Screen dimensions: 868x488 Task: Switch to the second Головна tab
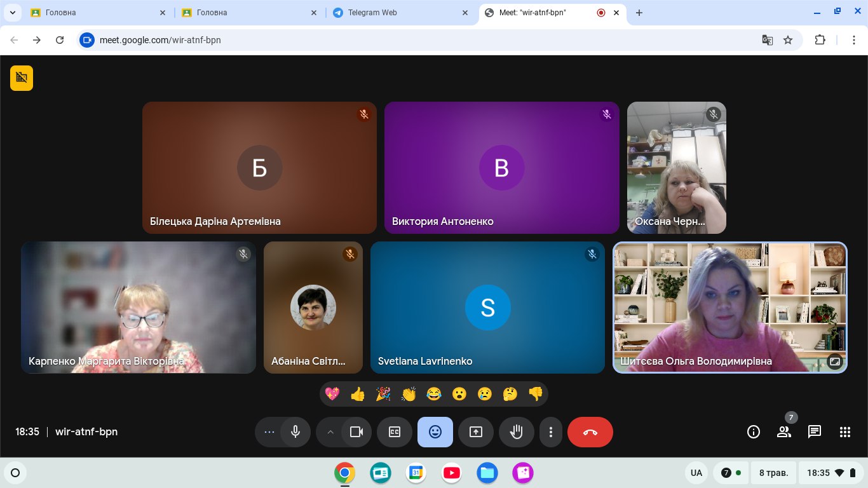point(249,13)
